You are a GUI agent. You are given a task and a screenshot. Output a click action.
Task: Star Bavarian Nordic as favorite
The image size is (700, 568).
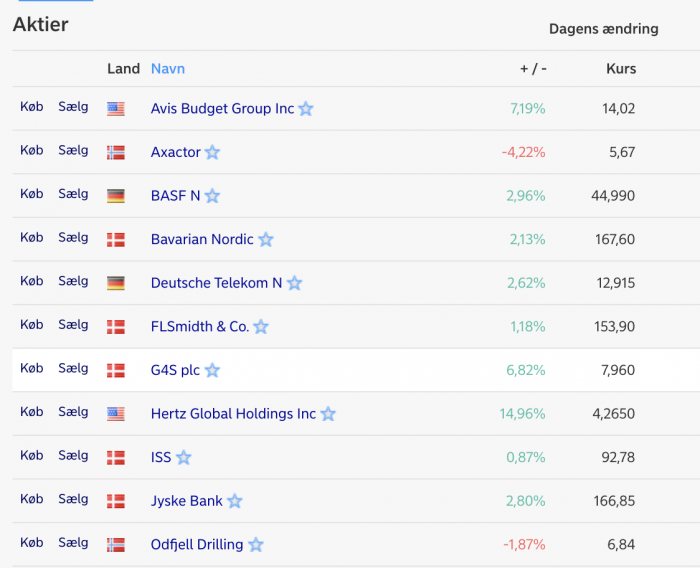tap(266, 239)
